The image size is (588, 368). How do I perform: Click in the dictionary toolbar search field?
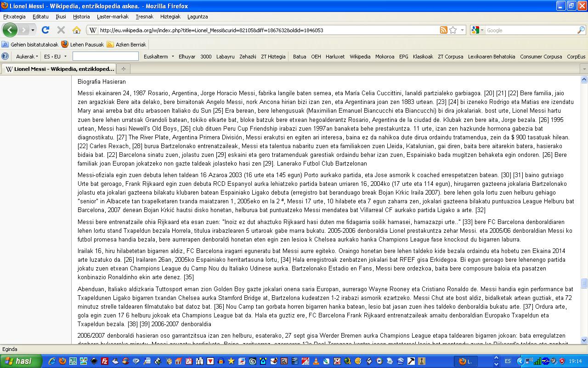coord(105,56)
